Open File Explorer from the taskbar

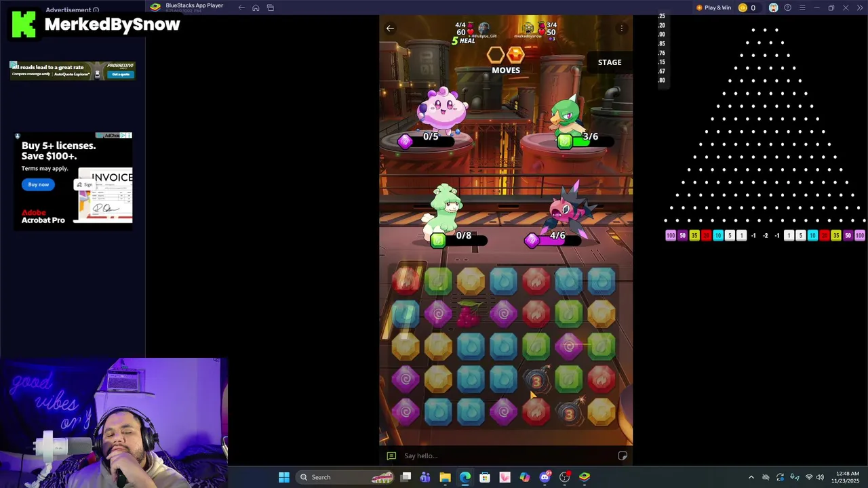click(x=445, y=477)
